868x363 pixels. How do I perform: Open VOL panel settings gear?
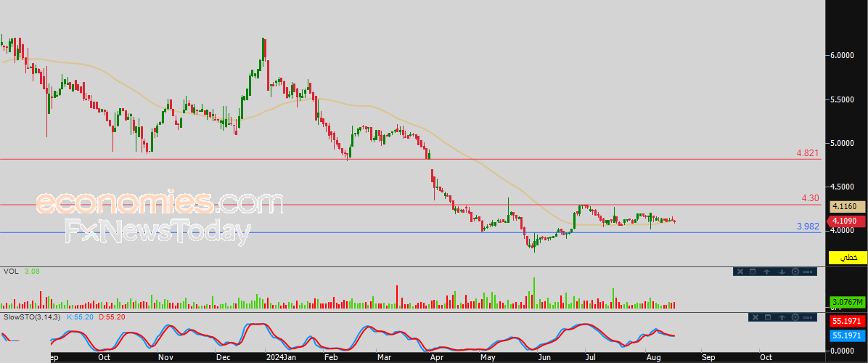click(x=795, y=272)
